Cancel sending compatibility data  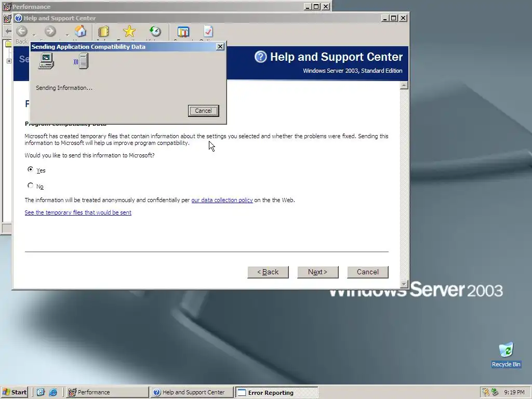point(204,111)
